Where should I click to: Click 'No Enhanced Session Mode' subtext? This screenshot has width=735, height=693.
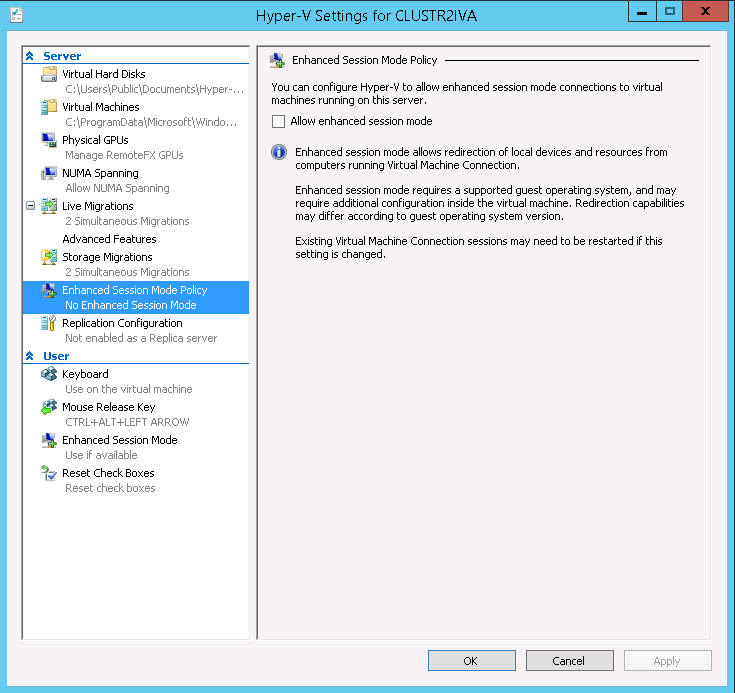[x=131, y=305]
